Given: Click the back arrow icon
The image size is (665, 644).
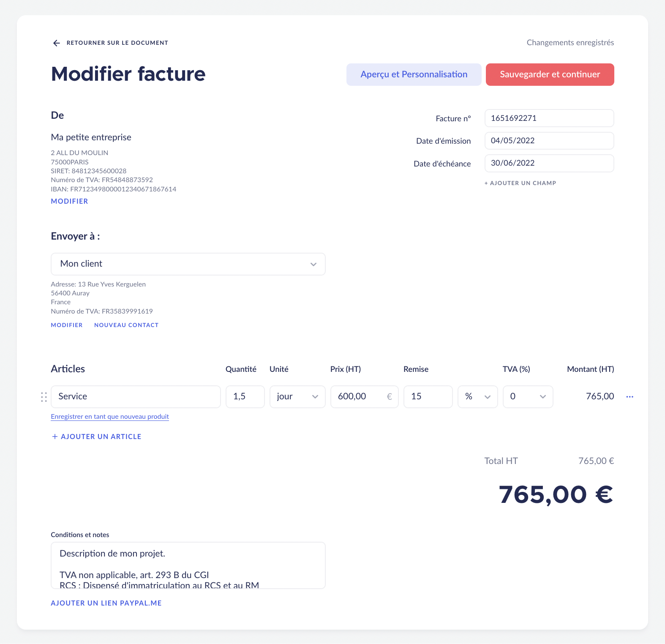Looking at the screenshot, I should 57,43.
